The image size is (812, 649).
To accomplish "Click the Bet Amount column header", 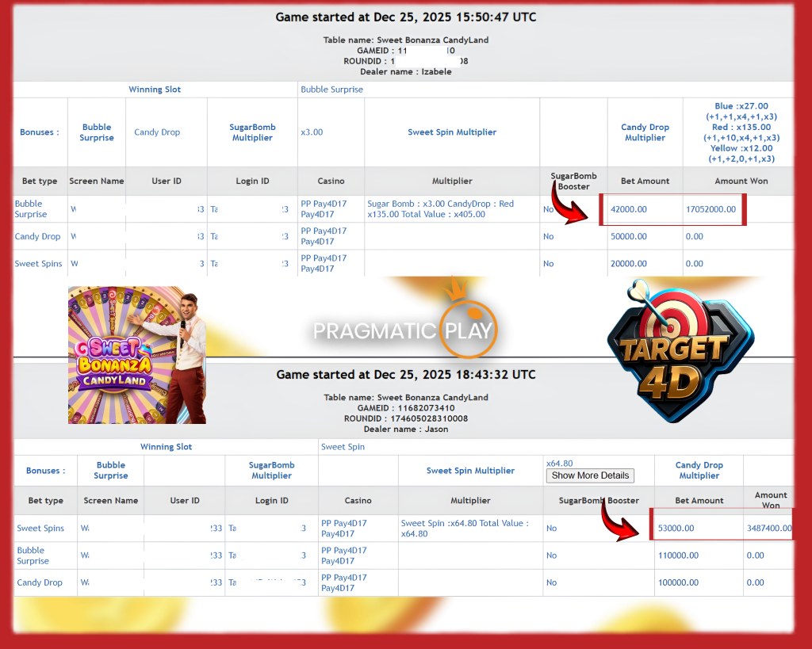I will pyautogui.click(x=645, y=181).
